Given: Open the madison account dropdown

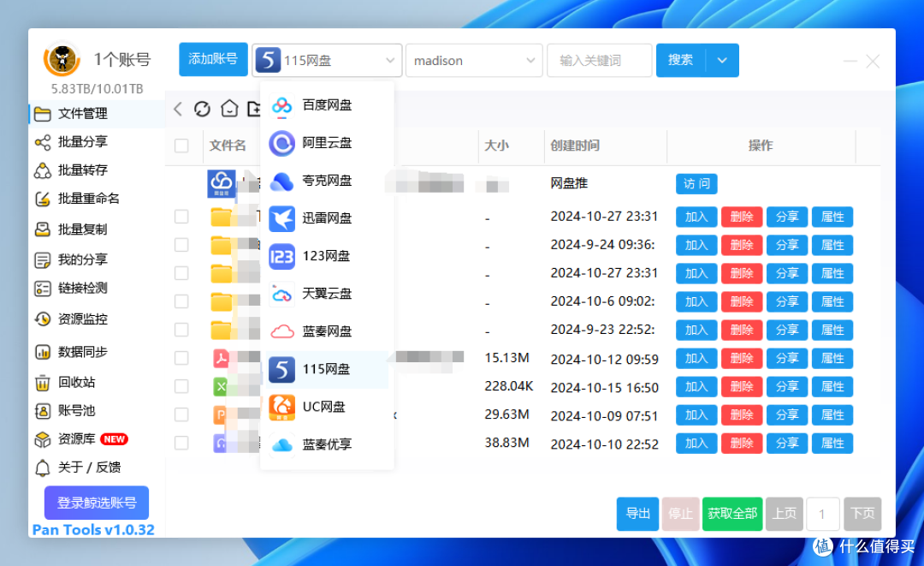Looking at the screenshot, I should click(474, 60).
